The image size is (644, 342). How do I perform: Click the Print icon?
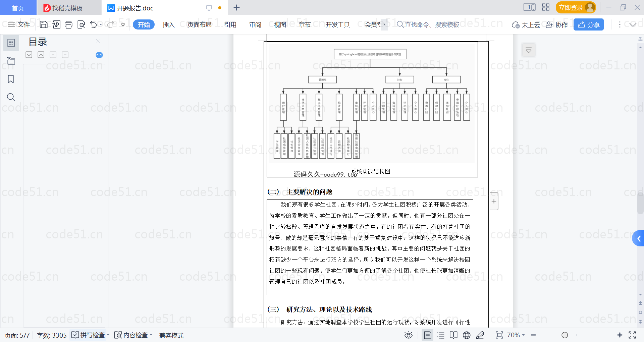click(x=68, y=24)
